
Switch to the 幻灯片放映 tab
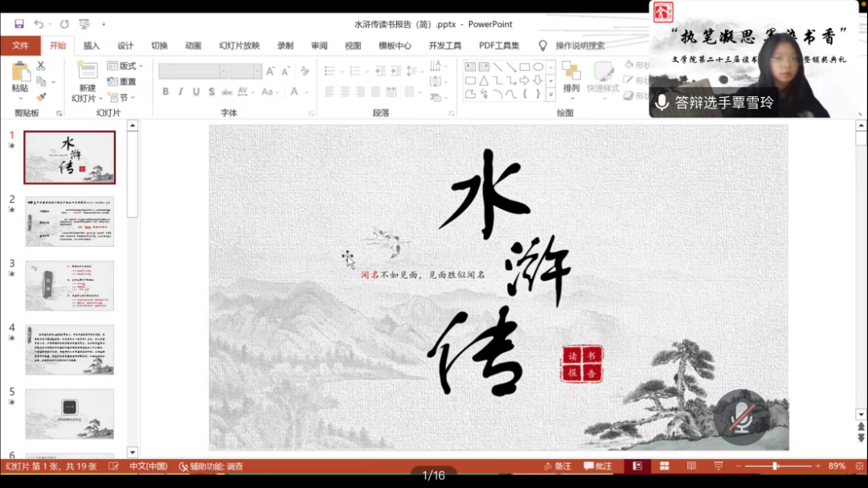coord(240,46)
